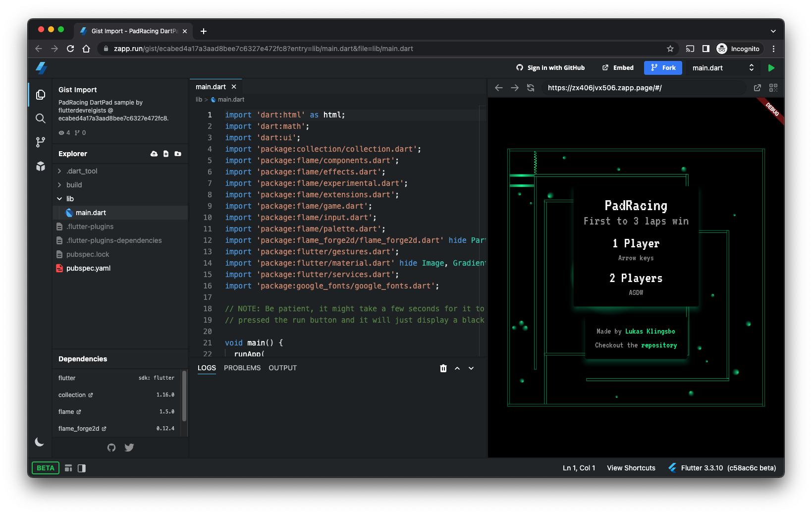Open the repository link in preview

coord(659,345)
